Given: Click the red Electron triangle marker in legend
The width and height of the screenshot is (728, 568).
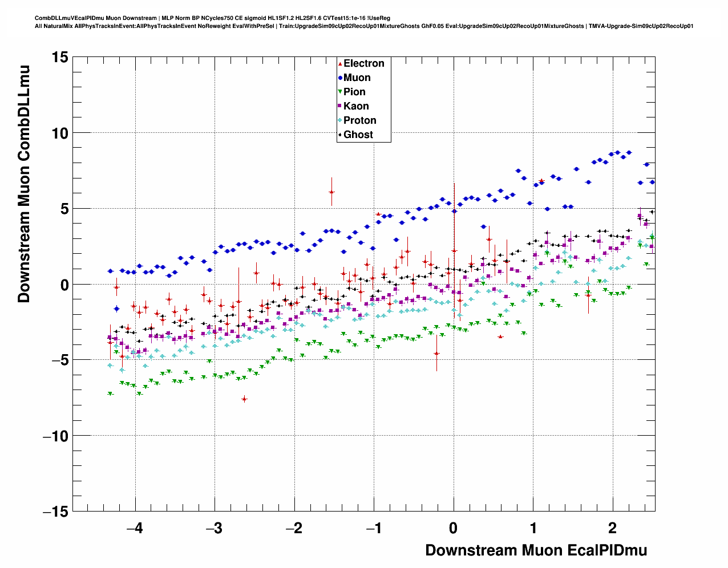Looking at the screenshot, I should pyautogui.click(x=341, y=64).
